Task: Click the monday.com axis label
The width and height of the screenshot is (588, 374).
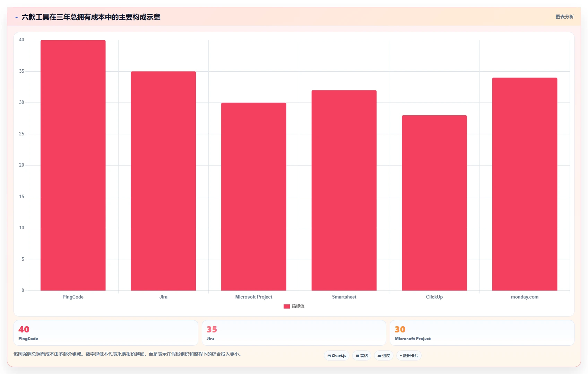Action: click(525, 297)
